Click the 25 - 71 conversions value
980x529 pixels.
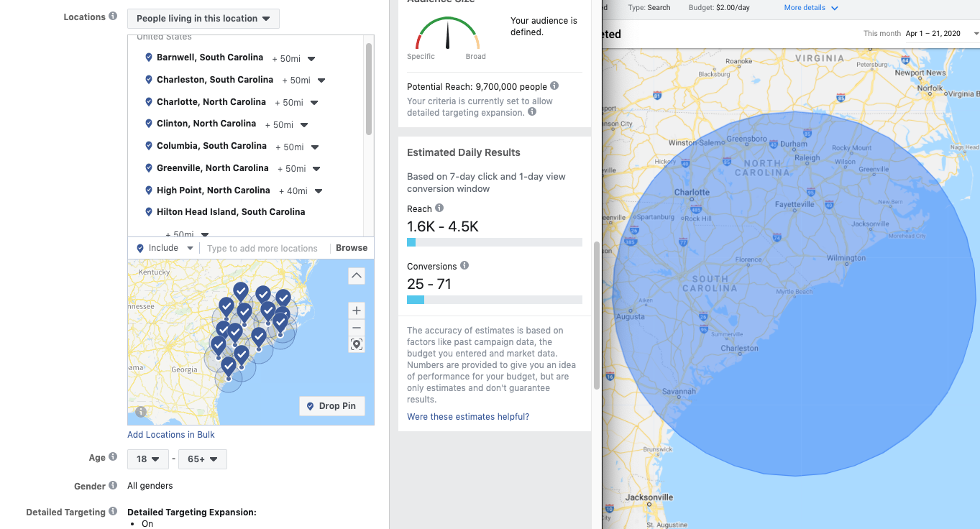click(x=429, y=284)
